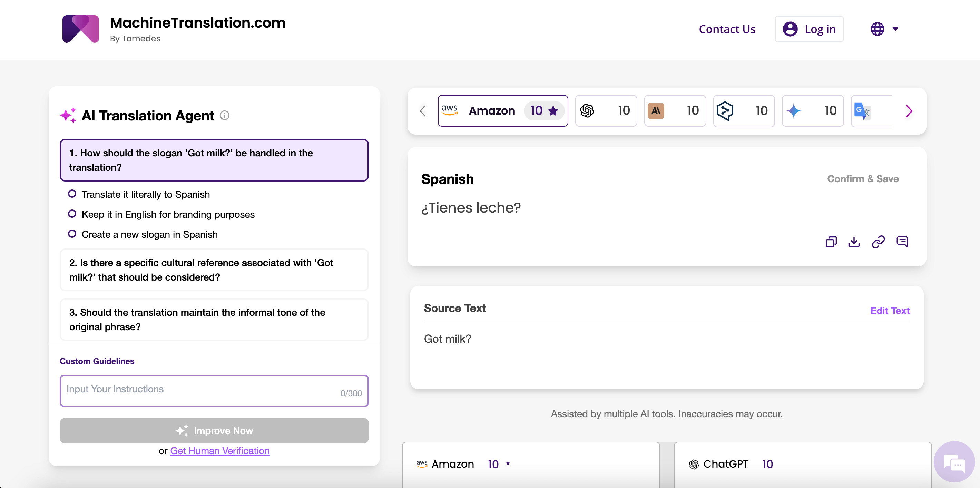Click Get Human Verification link
980x488 pixels.
pos(219,451)
